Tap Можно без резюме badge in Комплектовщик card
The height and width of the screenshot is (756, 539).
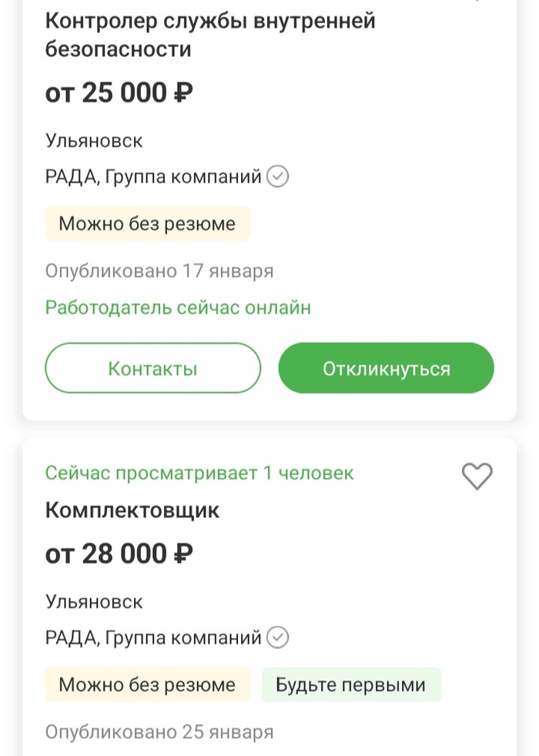[x=147, y=684]
